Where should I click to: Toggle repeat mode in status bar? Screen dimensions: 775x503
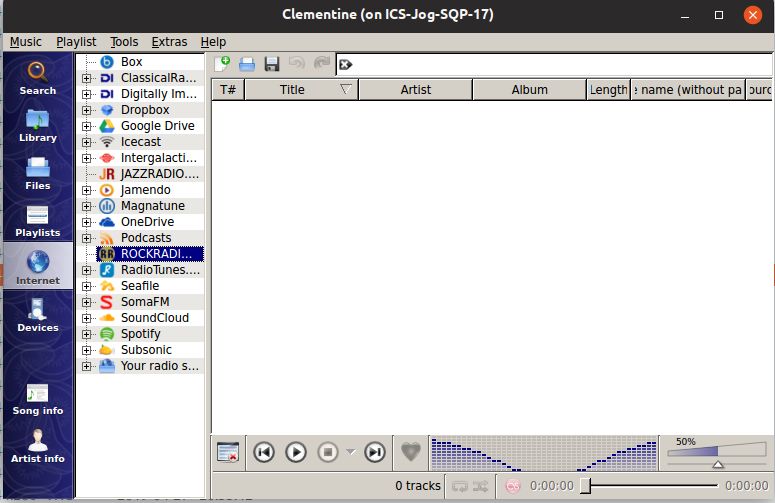click(x=460, y=486)
